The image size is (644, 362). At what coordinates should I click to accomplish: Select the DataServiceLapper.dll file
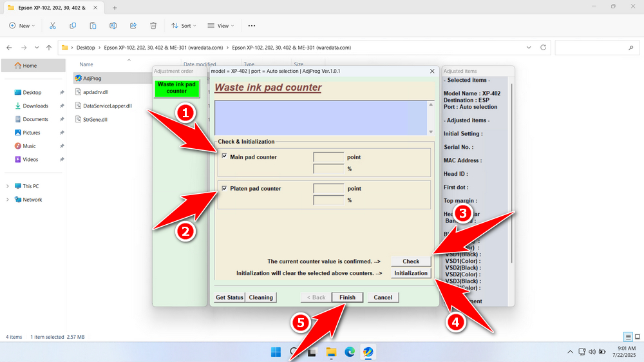coord(107,106)
